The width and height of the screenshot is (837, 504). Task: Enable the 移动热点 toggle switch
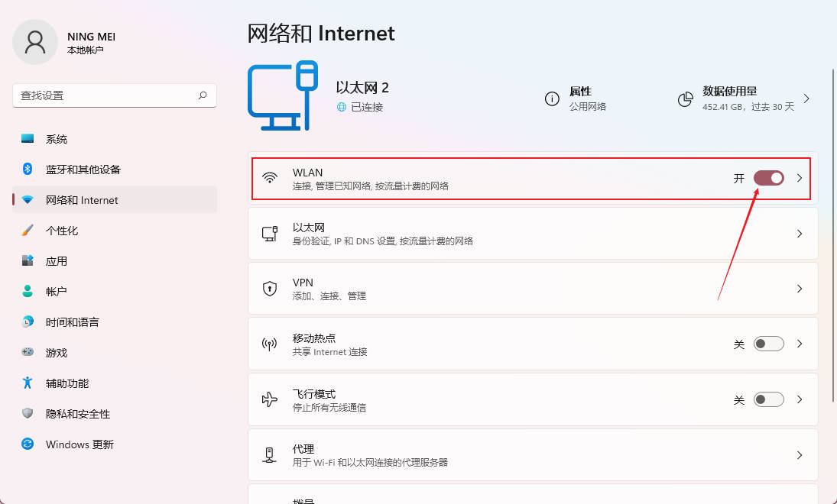[x=769, y=344]
